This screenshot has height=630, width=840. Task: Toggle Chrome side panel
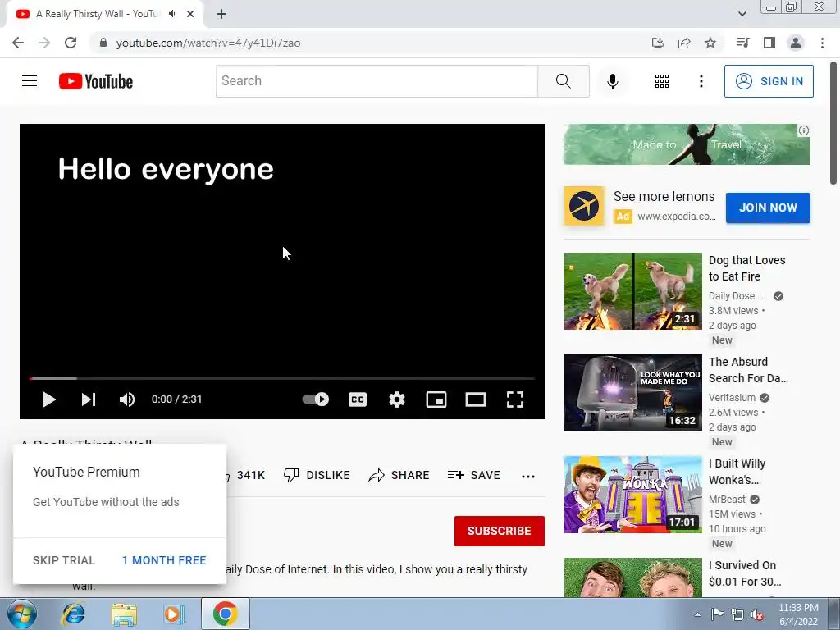click(x=769, y=43)
